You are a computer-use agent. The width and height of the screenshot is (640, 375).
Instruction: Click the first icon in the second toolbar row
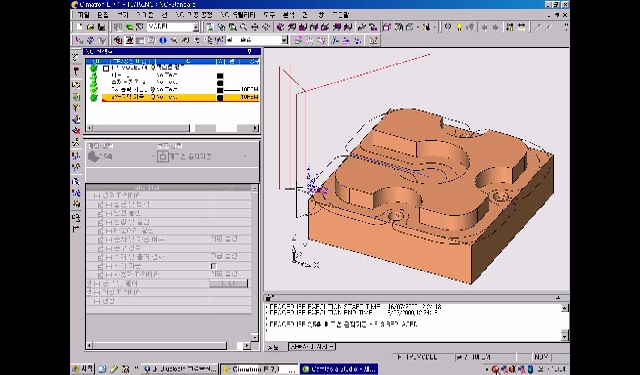(x=79, y=40)
